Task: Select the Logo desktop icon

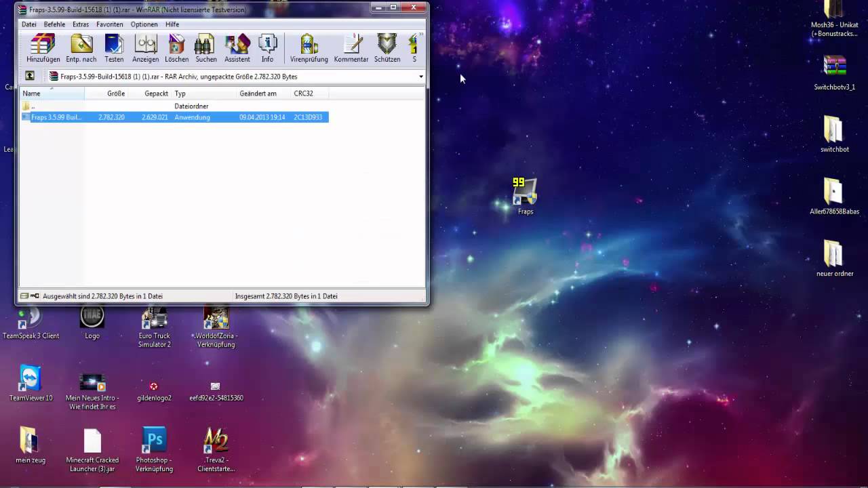Action: pyautogui.click(x=92, y=323)
